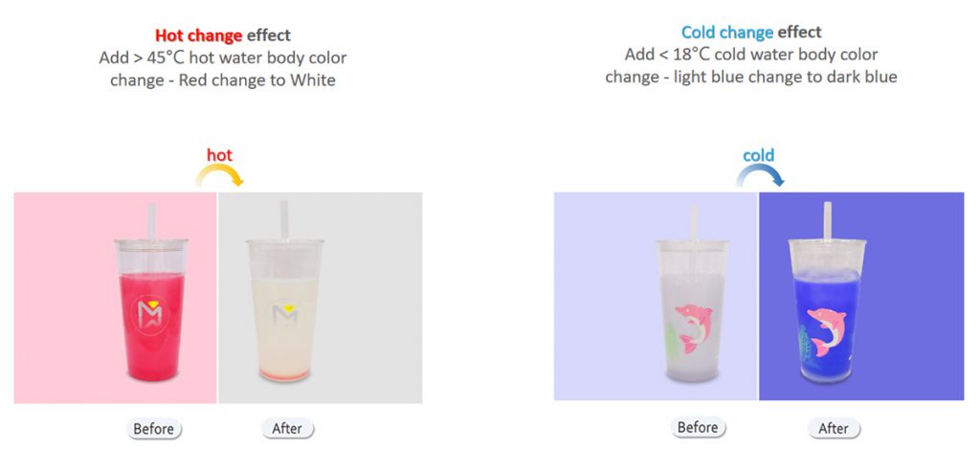Image resolution: width=980 pixels, height=449 pixels.
Task: Click the M logo on white cup
Action: 285,315
